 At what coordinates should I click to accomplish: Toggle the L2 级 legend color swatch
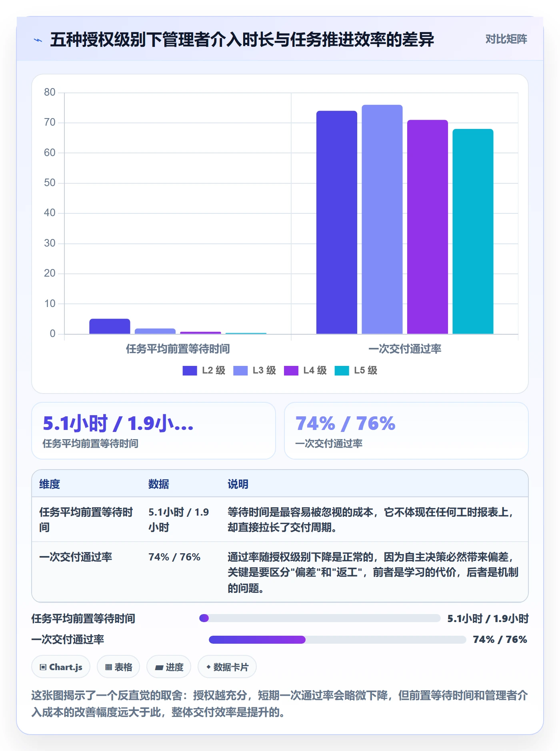point(190,371)
